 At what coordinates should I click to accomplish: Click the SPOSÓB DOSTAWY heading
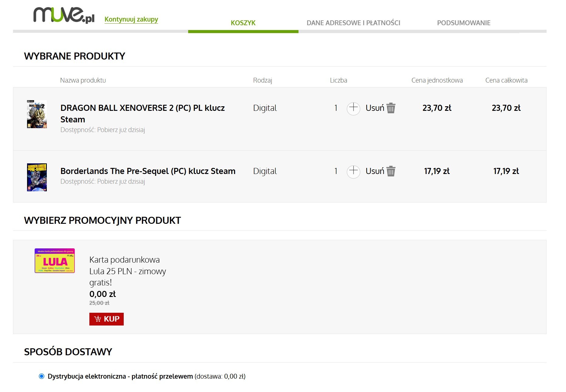[x=68, y=352]
